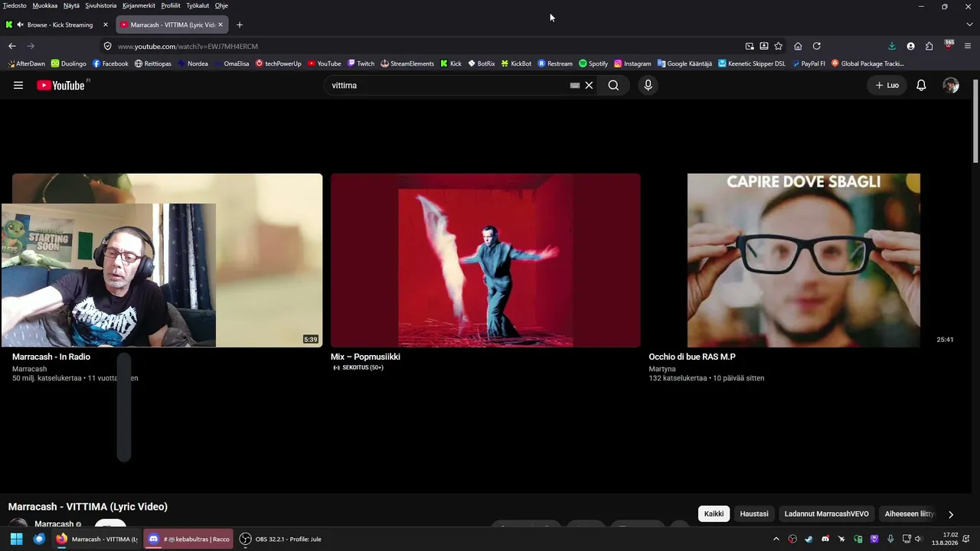
Task: Open the Kirjanmerkit menu
Action: (139, 5)
